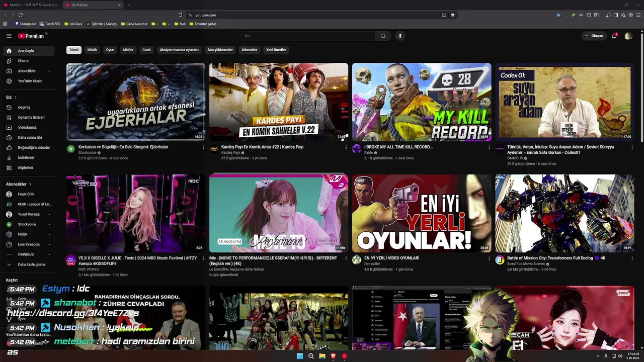
Task: Open options menu for Kardeş Payı video
Action: point(346,147)
